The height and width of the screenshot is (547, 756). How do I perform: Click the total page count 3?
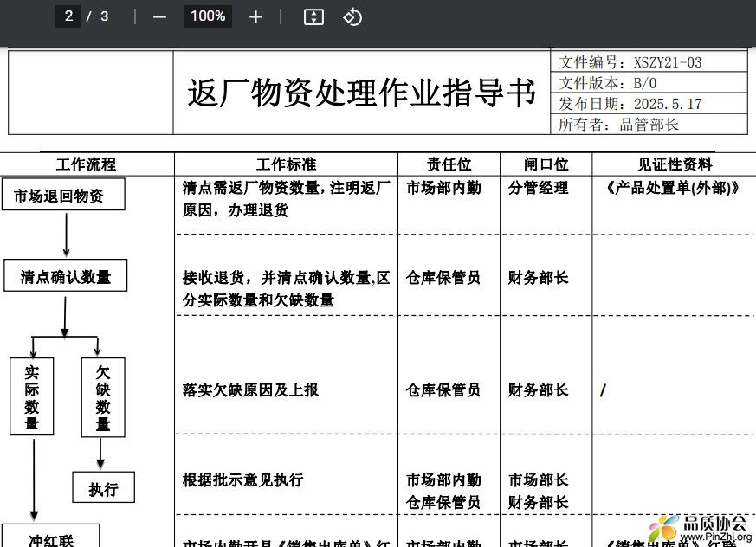(105, 16)
